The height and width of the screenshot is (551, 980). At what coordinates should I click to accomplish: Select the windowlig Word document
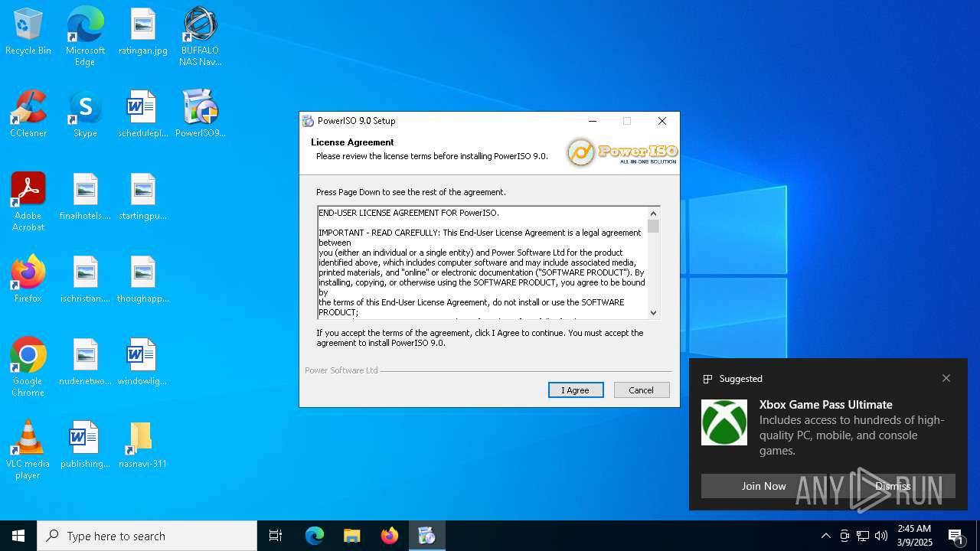(x=142, y=363)
